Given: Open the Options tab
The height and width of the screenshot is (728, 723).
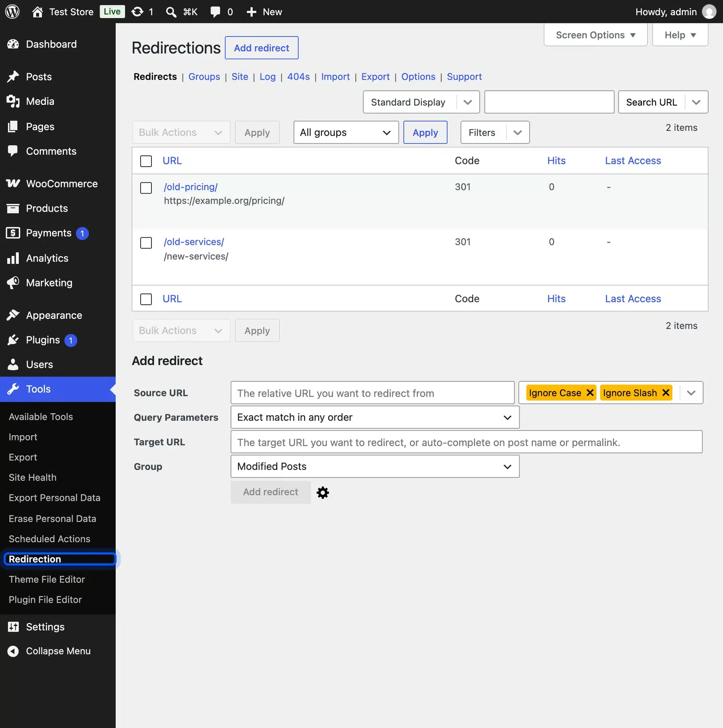Looking at the screenshot, I should pyautogui.click(x=418, y=76).
